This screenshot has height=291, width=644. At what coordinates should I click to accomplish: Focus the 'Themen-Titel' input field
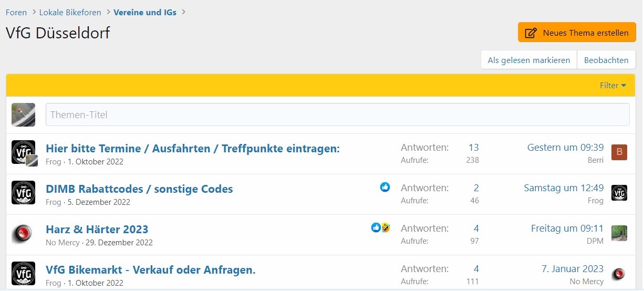[x=337, y=115]
